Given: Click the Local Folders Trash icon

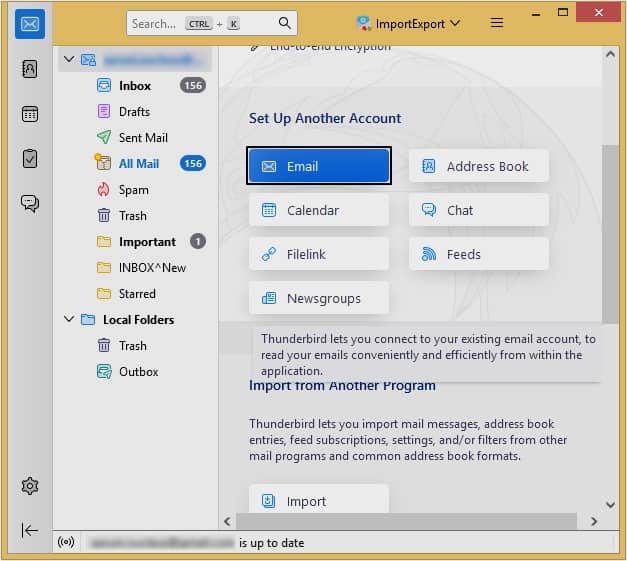Looking at the screenshot, I should pyautogui.click(x=104, y=345).
